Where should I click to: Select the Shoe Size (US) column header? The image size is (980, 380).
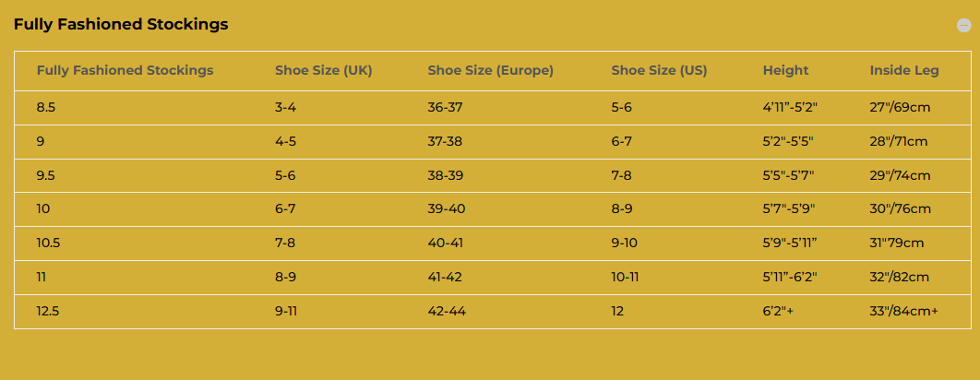click(659, 71)
